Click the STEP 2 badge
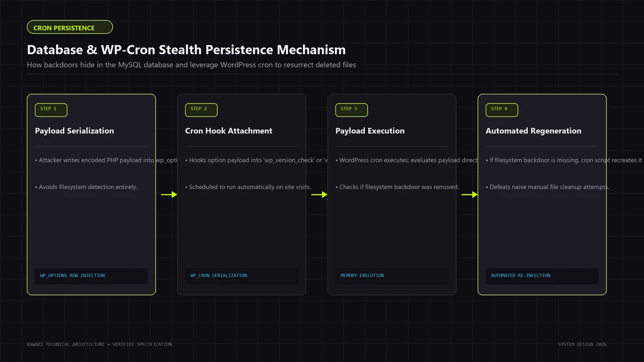Image resolution: width=644 pixels, height=362 pixels. [201, 110]
